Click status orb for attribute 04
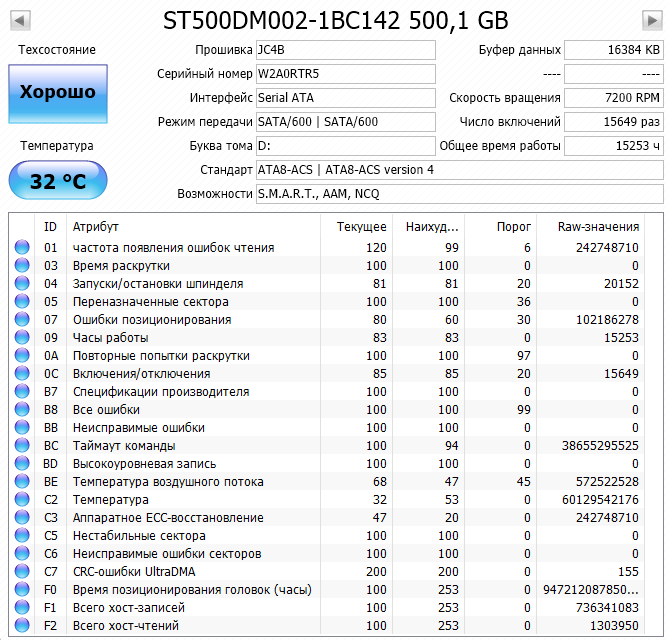 point(22,283)
